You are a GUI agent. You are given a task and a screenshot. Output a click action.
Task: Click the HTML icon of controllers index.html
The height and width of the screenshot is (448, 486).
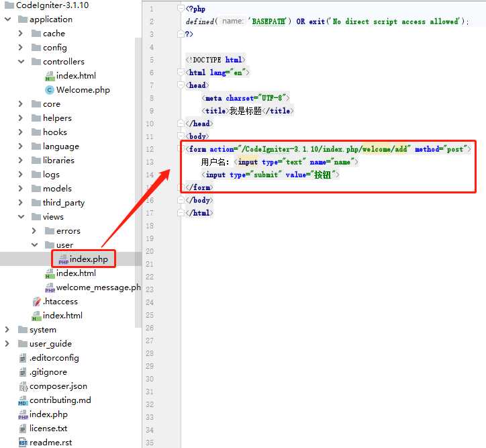point(50,76)
